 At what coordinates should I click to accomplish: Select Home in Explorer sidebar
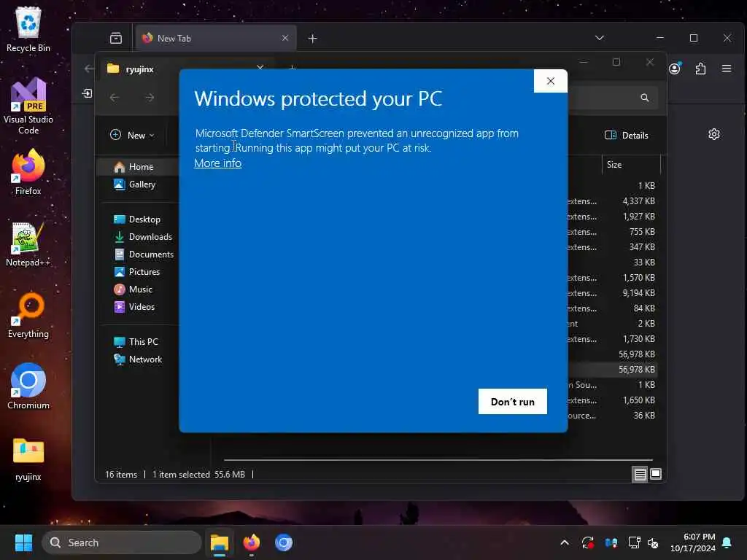coord(138,167)
